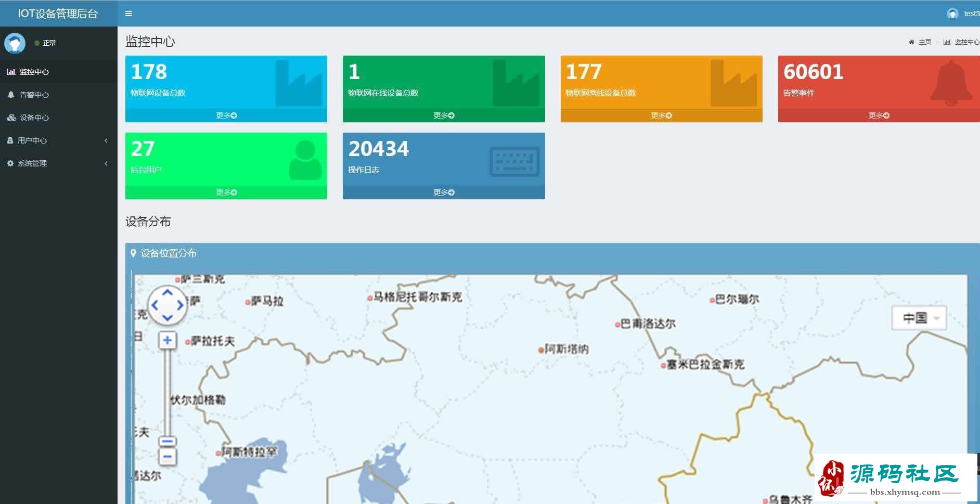Click the 60601 alarm count number
The width and height of the screenshot is (980, 504).
[x=813, y=72]
